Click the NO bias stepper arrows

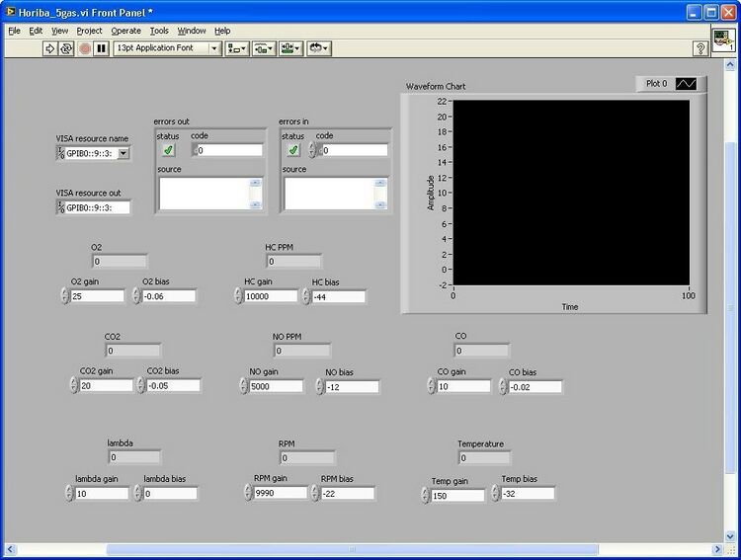(320, 387)
